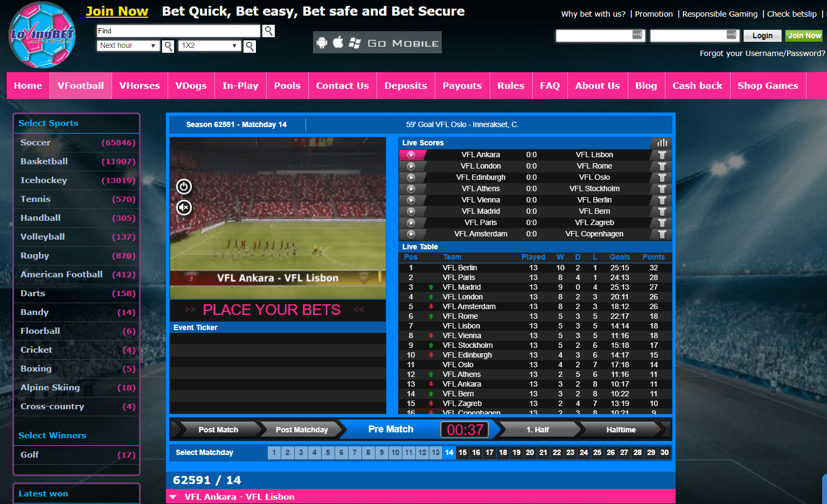827x504 pixels.
Task: Click the shirt icon for Vienna-Berlin match
Action: click(x=662, y=200)
